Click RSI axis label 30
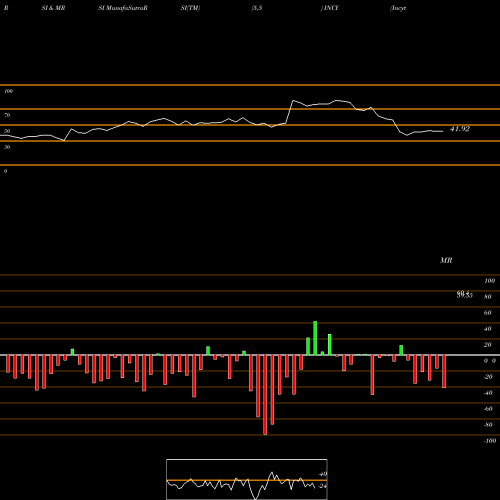 pyautogui.click(x=7, y=147)
